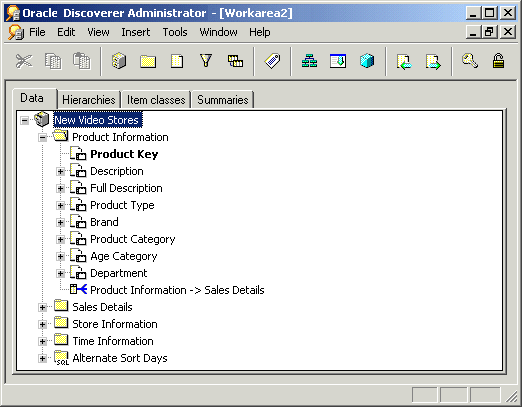This screenshot has width=522, height=407.
Task: Click the New Condition funnel icon
Action: click(206, 61)
